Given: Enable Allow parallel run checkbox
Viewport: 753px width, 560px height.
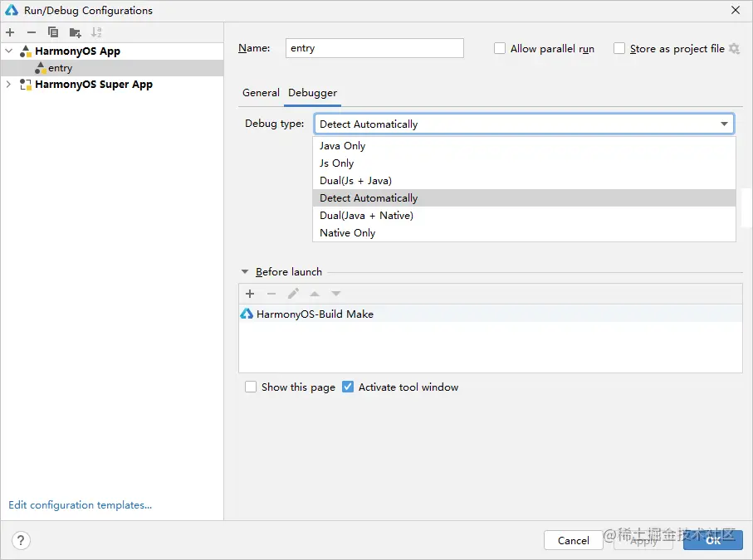Looking at the screenshot, I should pos(500,48).
